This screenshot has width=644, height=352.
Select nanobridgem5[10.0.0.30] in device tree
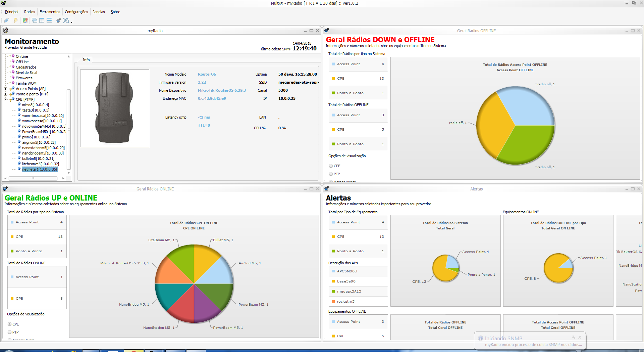(43, 153)
